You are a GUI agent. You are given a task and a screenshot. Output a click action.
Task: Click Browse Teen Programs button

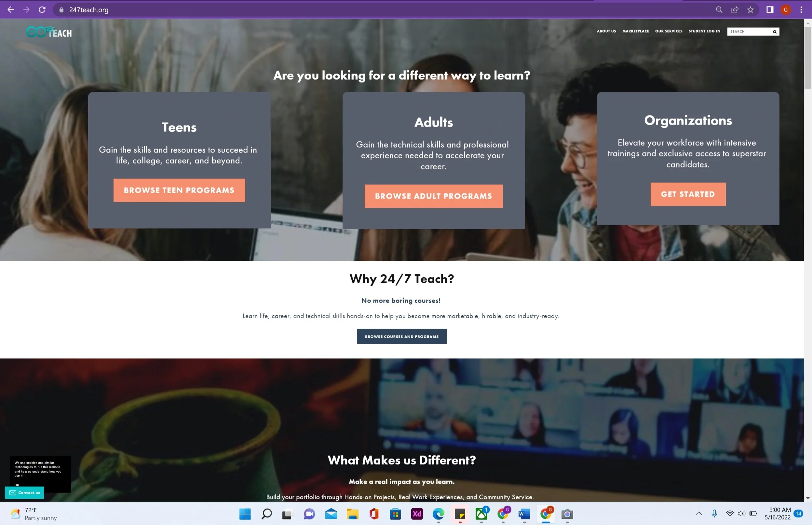pyautogui.click(x=179, y=190)
